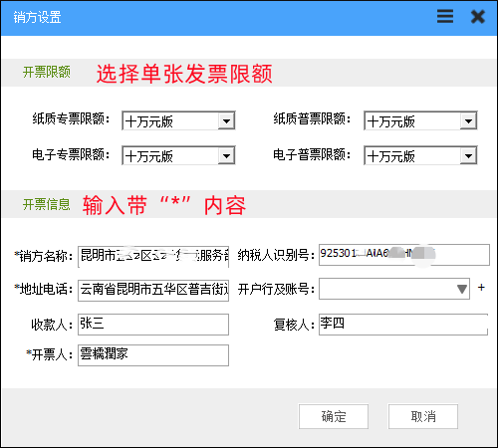Click the 取消 button
498x448 pixels.
(423, 416)
